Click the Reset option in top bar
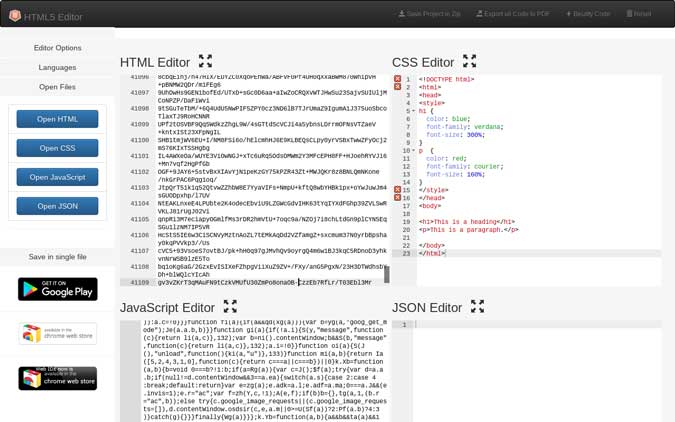This screenshot has height=422, width=675. click(x=639, y=14)
